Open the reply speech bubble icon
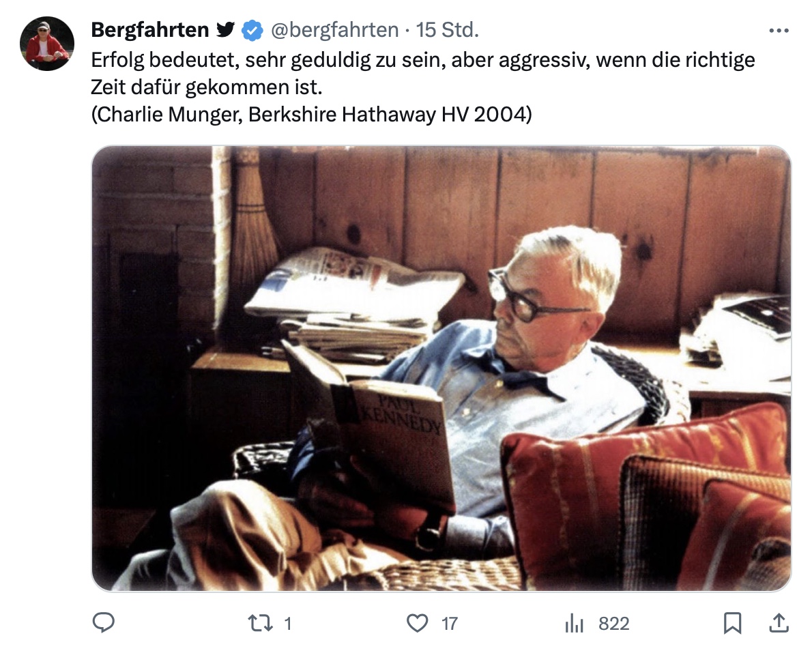The image size is (812, 651). click(103, 622)
